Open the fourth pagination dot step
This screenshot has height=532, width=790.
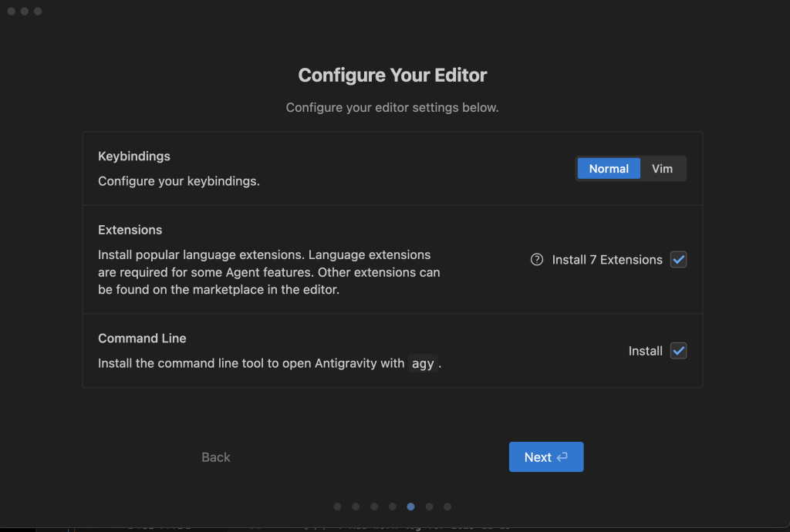(393, 507)
